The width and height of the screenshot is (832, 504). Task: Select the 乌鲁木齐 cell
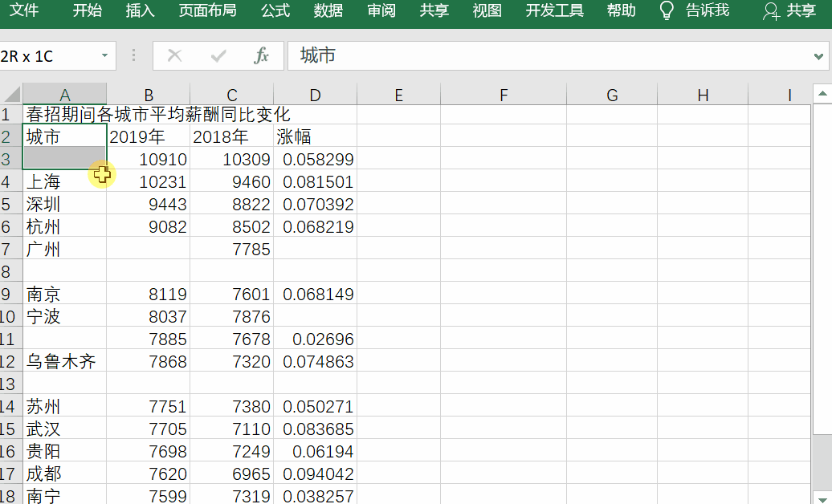[x=65, y=361]
